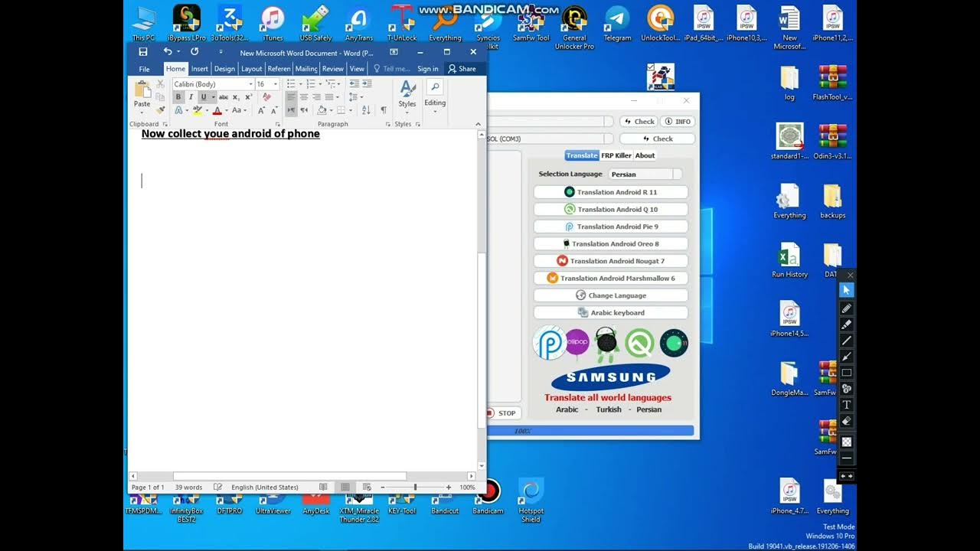The image size is (980, 551).
Task: Align text left in Word
Action: (x=291, y=97)
